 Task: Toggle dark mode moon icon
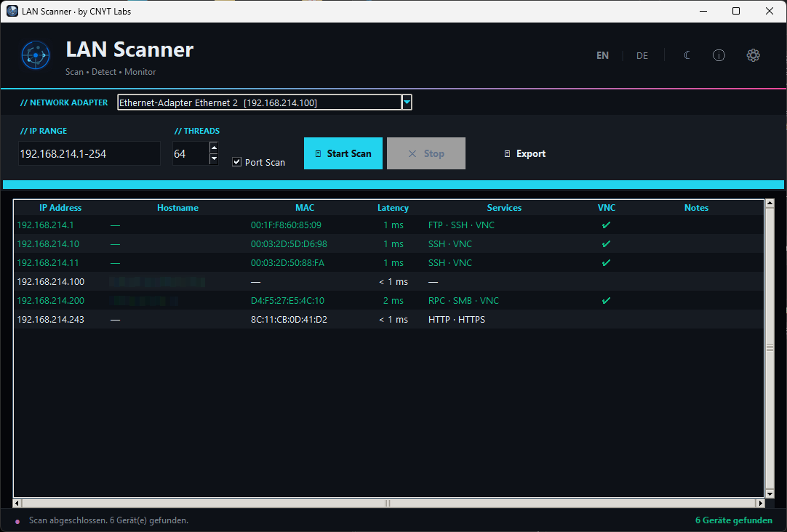tap(687, 55)
